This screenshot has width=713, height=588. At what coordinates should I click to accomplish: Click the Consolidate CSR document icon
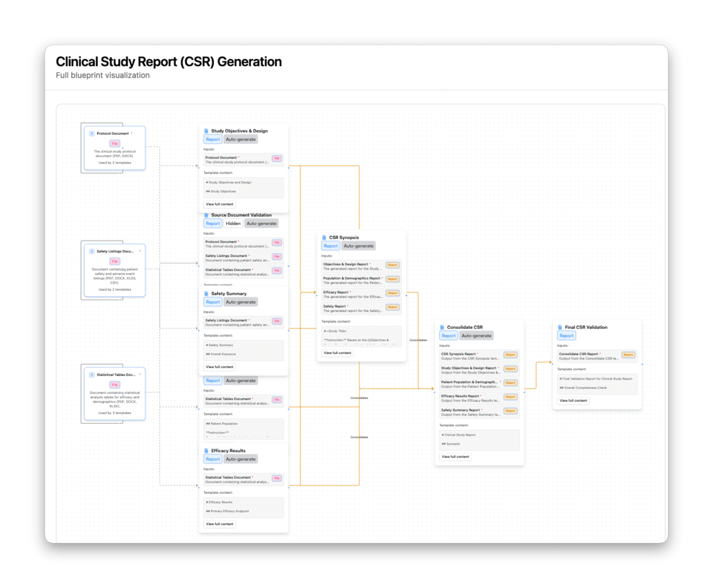442,327
